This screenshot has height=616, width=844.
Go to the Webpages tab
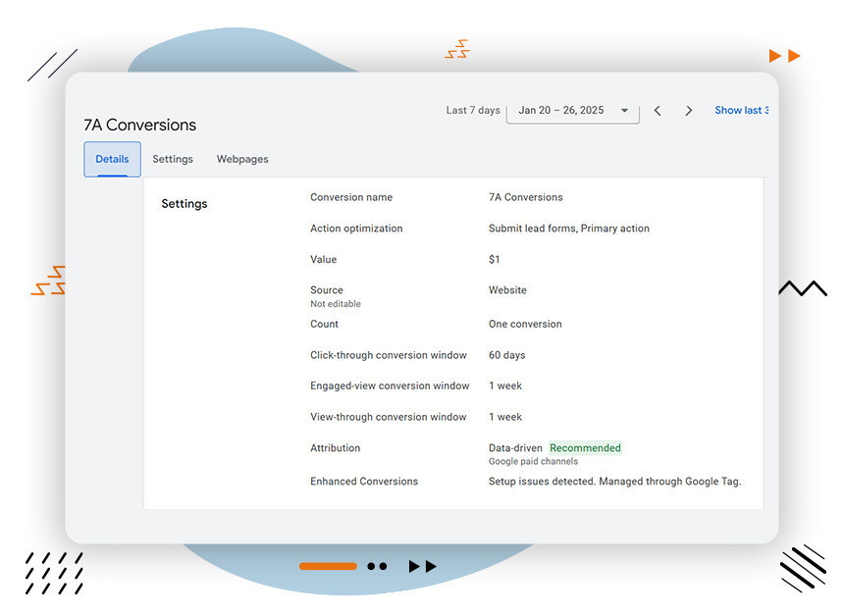tap(242, 159)
